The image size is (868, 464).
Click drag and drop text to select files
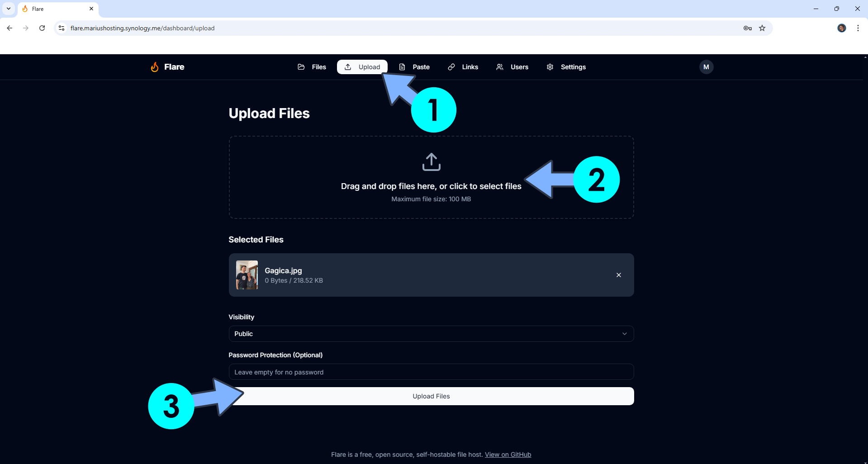[431, 186]
